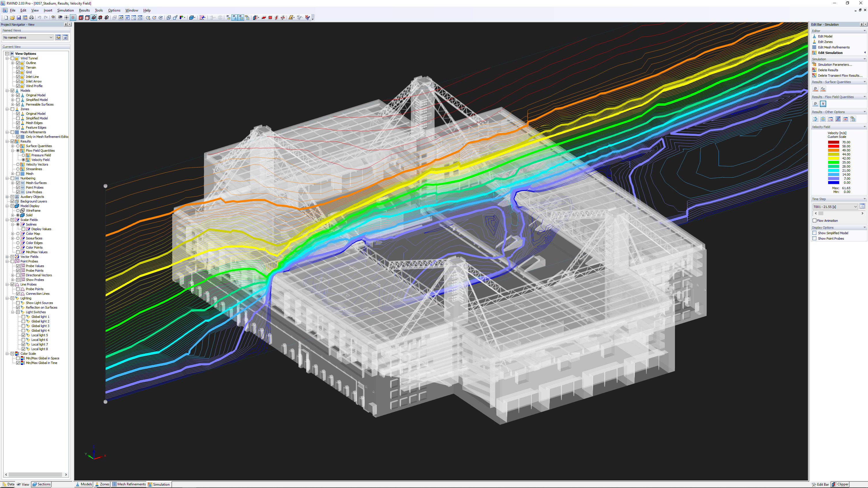Viewport: 868px width, 488px height.
Task: Expand the Flow Field Quantities section
Action: [12, 150]
